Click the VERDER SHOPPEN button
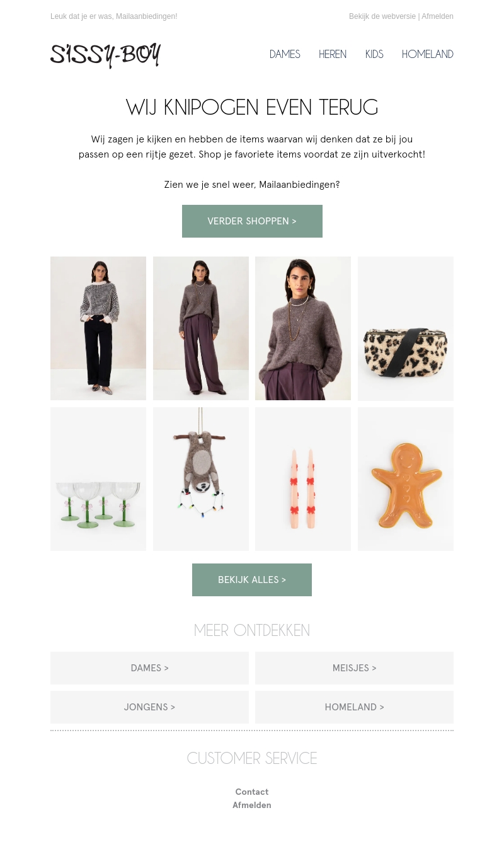The height and width of the screenshot is (849, 504). click(x=252, y=221)
